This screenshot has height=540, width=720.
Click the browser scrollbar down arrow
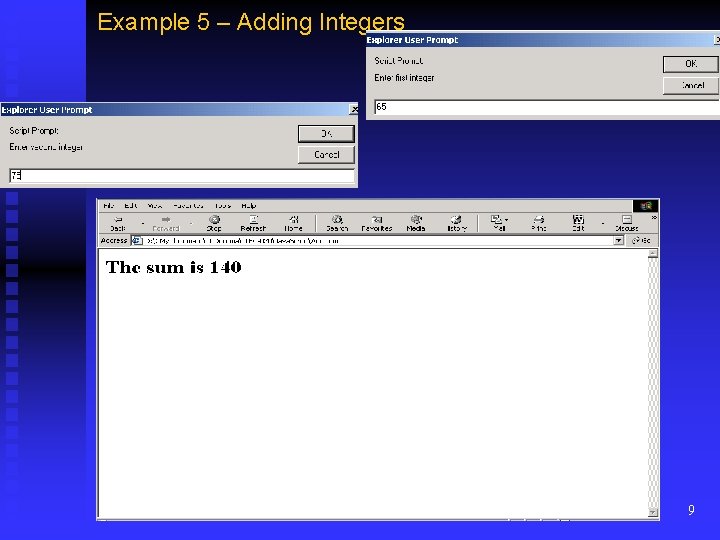[652, 512]
